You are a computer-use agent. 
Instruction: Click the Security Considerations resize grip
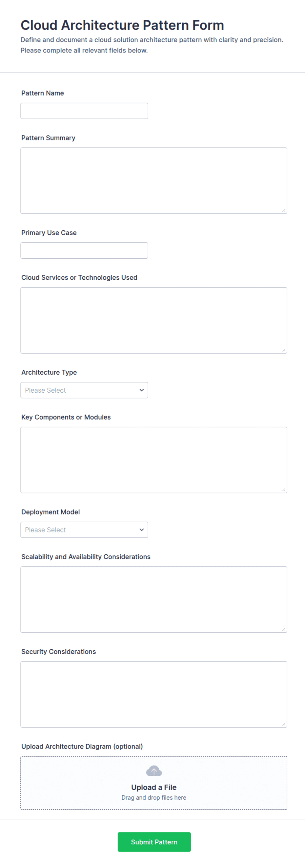[284, 724]
